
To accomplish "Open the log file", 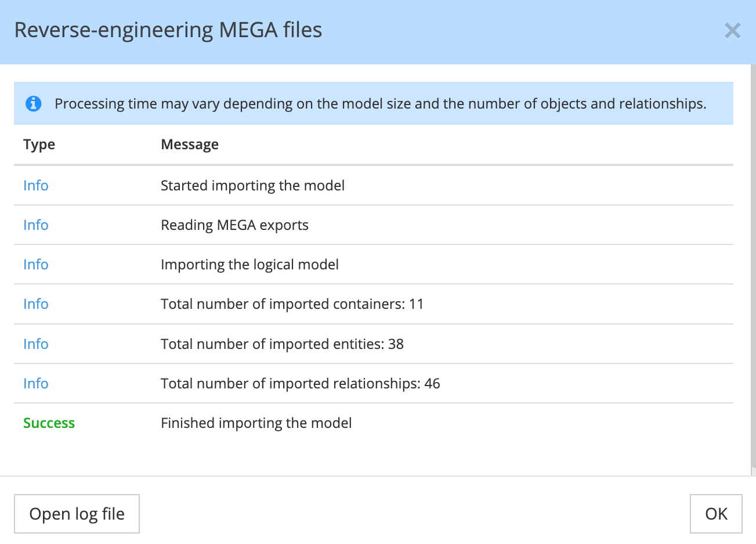I will (77, 514).
